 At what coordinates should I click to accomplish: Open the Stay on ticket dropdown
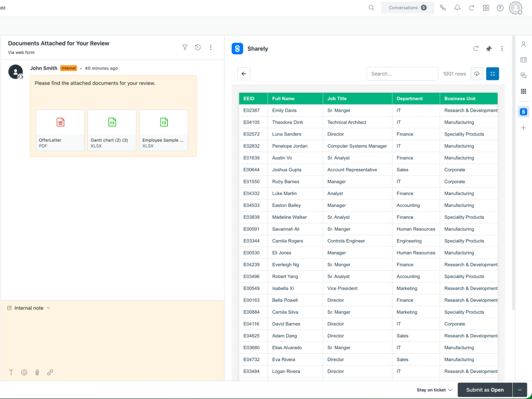tap(434, 390)
